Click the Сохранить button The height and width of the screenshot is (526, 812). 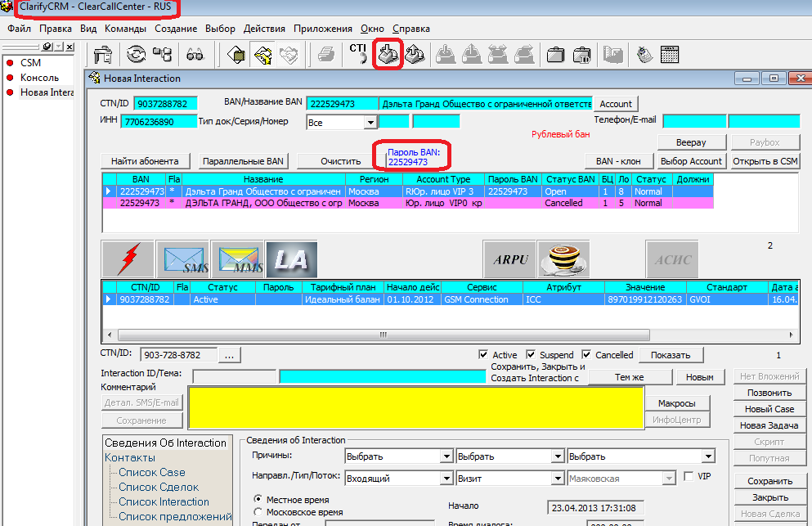(769, 481)
